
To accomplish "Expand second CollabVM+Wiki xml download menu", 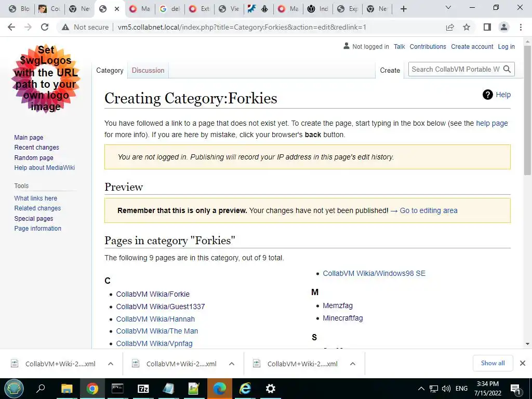I will 232,364.
